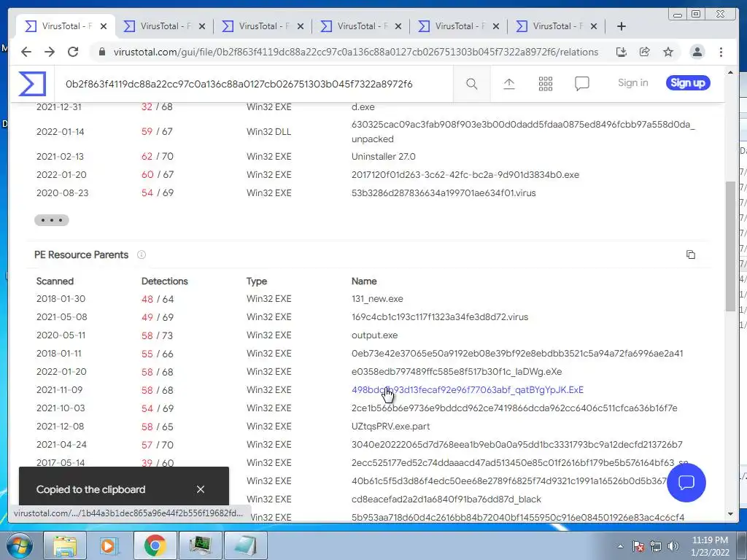Viewport: 747px width, 560px height.
Task: Open the Windows Start button
Action: point(19,545)
